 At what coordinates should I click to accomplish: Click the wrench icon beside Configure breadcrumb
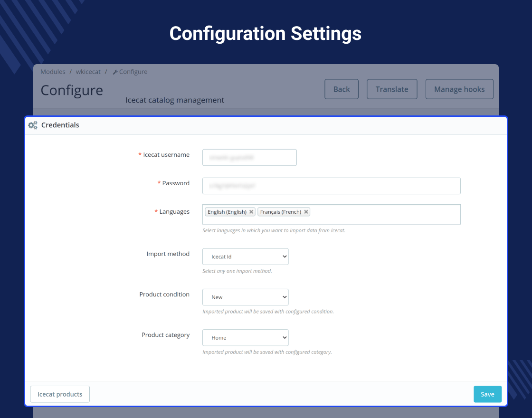115,72
